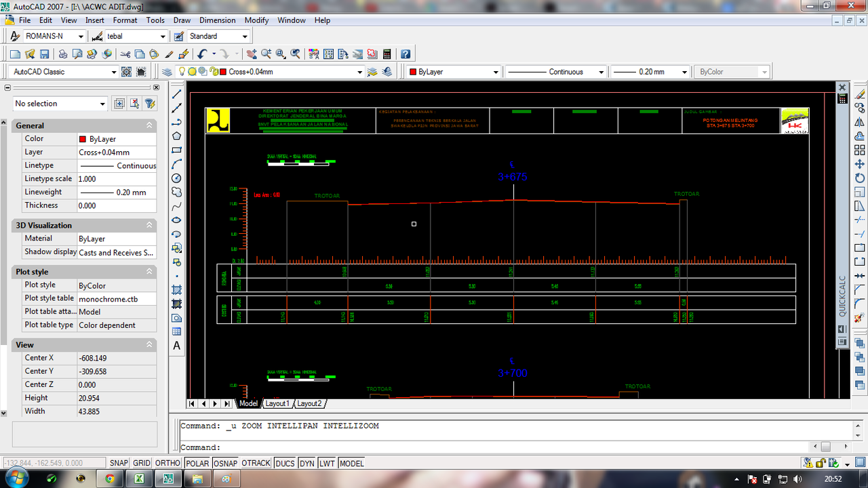Switch to the Layout1 tab
Viewport: 868px width, 488px height.
pos(277,403)
